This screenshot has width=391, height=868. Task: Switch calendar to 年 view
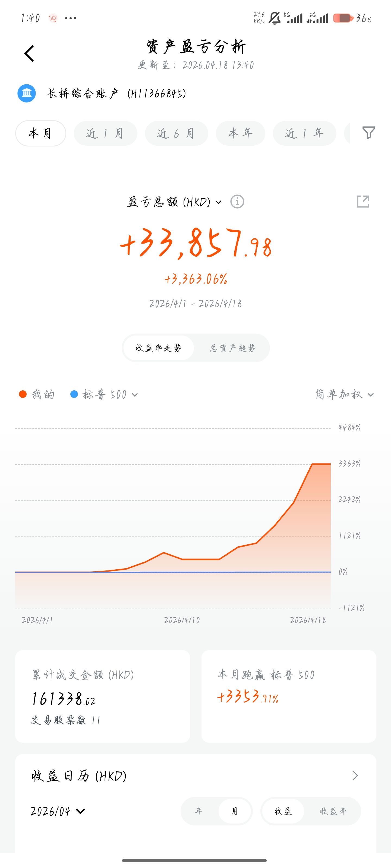click(x=199, y=811)
